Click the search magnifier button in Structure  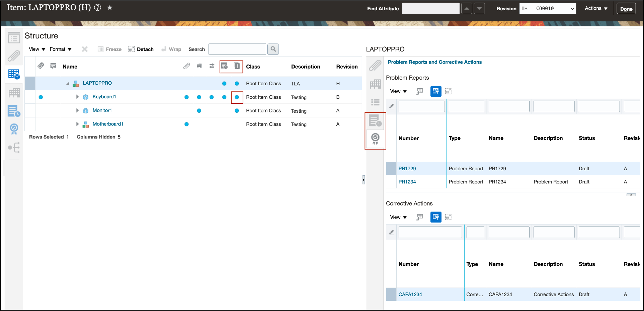[x=273, y=49]
